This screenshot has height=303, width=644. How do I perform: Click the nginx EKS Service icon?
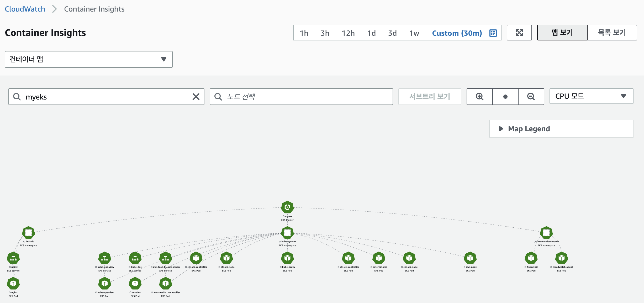[x=13, y=258]
